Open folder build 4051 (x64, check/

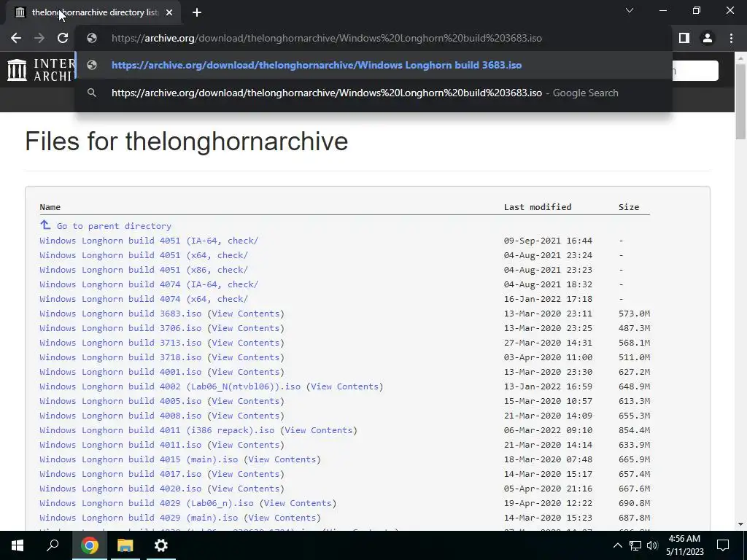tap(144, 255)
